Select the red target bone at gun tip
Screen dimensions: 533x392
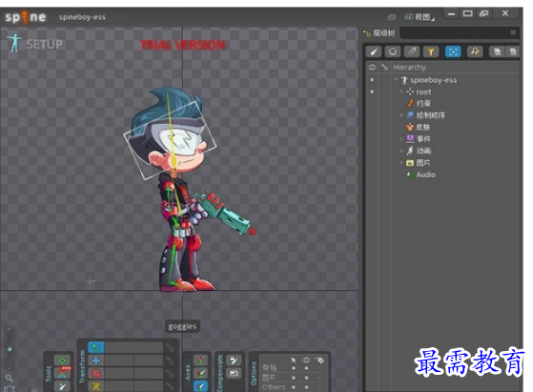253,232
